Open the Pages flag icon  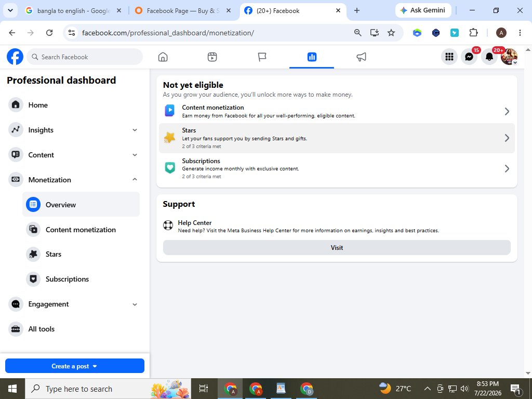point(262,57)
